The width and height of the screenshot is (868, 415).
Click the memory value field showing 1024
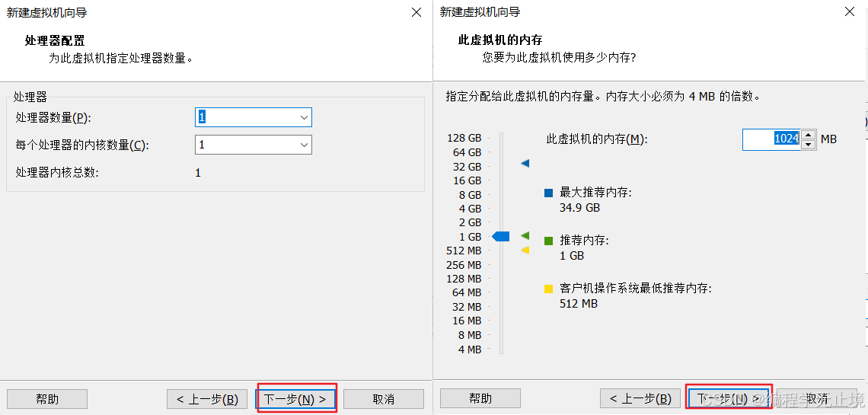tap(771, 139)
